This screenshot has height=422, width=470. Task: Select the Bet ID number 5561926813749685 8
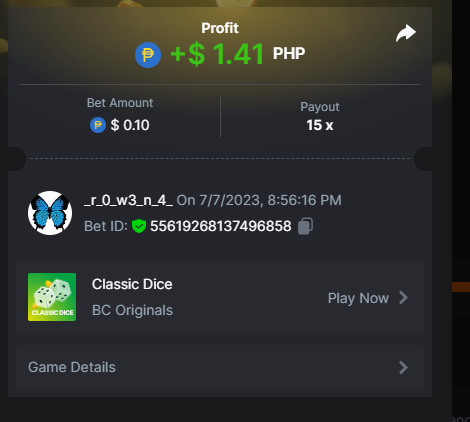pos(221,226)
